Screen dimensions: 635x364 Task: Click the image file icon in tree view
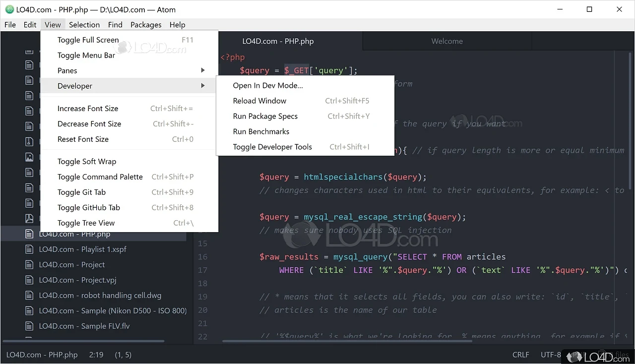pos(29,157)
